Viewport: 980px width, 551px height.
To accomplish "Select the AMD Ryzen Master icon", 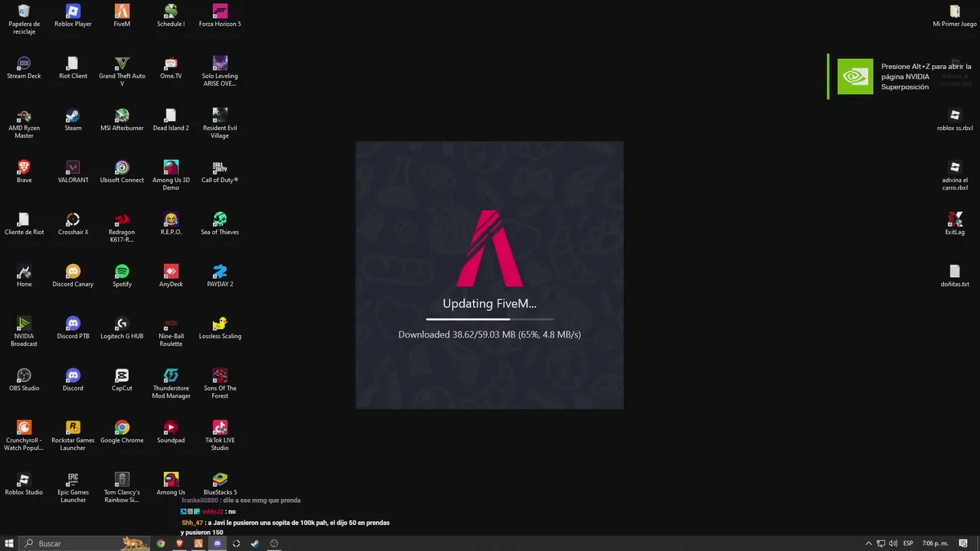I will point(24,123).
